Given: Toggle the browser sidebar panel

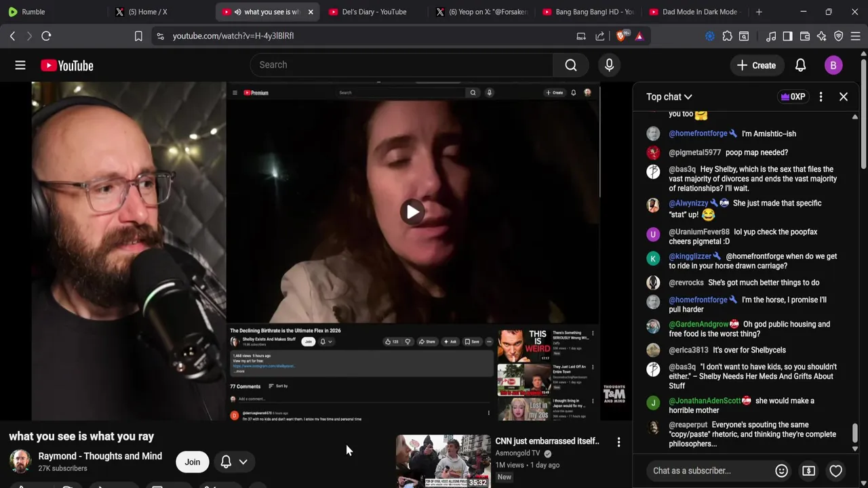Looking at the screenshot, I should [x=787, y=36].
